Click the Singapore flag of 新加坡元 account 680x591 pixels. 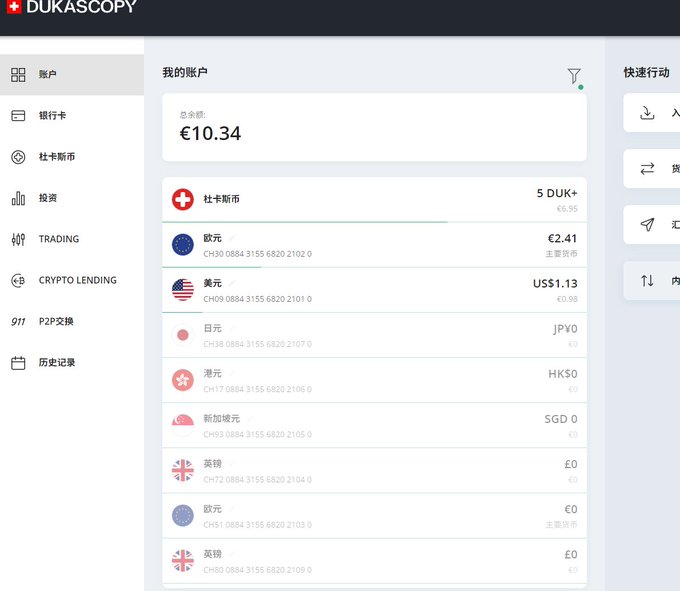click(x=183, y=425)
